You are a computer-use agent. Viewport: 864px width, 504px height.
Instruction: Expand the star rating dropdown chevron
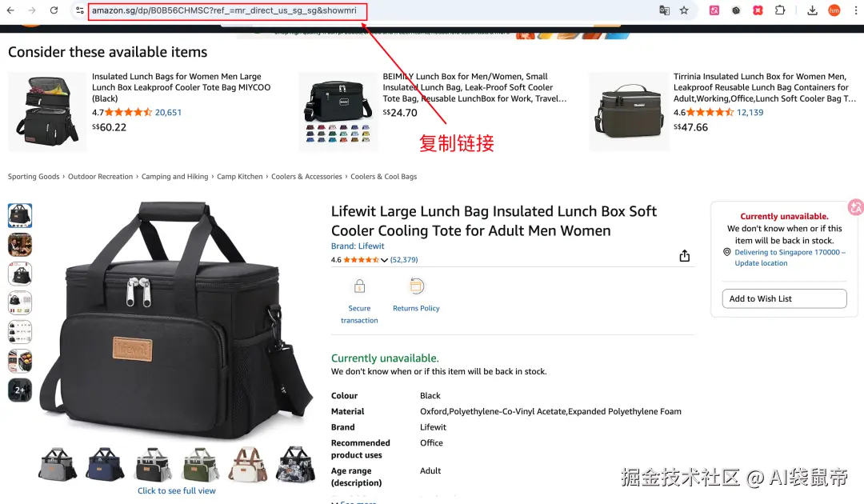pos(384,260)
